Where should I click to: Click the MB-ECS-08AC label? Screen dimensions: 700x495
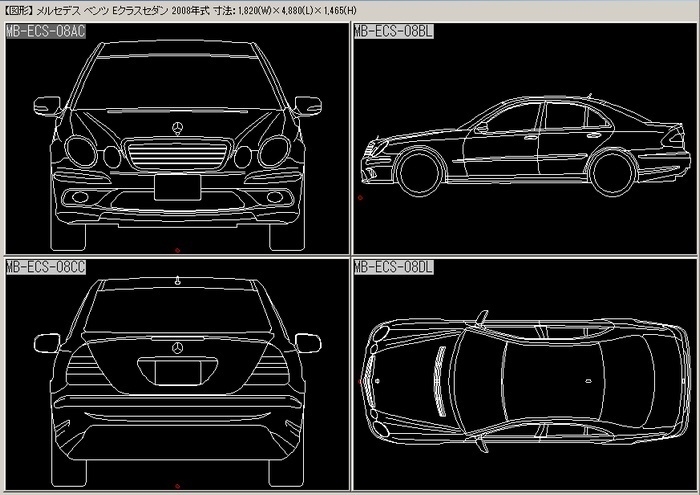[x=46, y=31]
